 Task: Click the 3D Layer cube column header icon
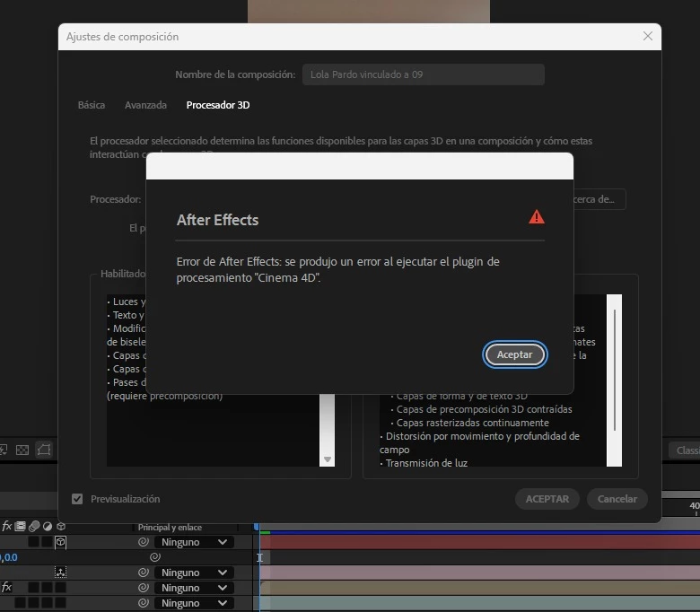point(61,526)
